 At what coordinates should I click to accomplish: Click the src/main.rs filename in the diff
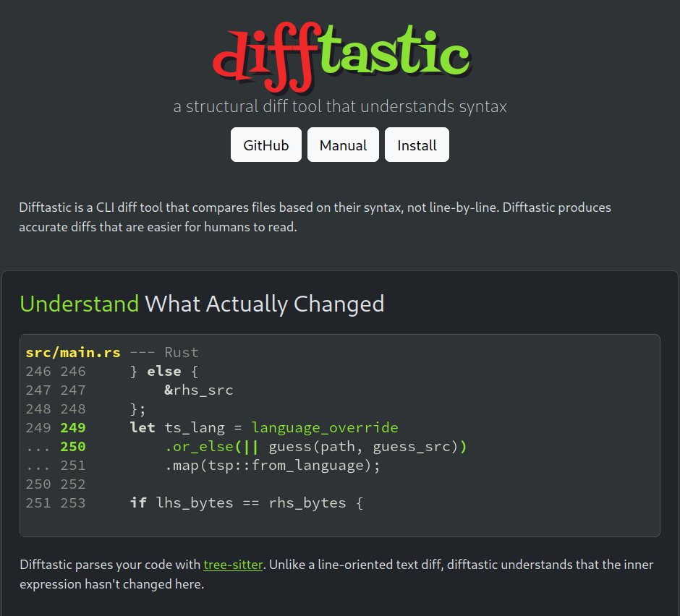click(72, 353)
